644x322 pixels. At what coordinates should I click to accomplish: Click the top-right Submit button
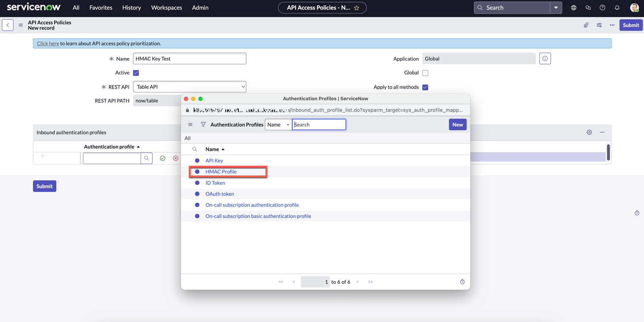tap(631, 25)
